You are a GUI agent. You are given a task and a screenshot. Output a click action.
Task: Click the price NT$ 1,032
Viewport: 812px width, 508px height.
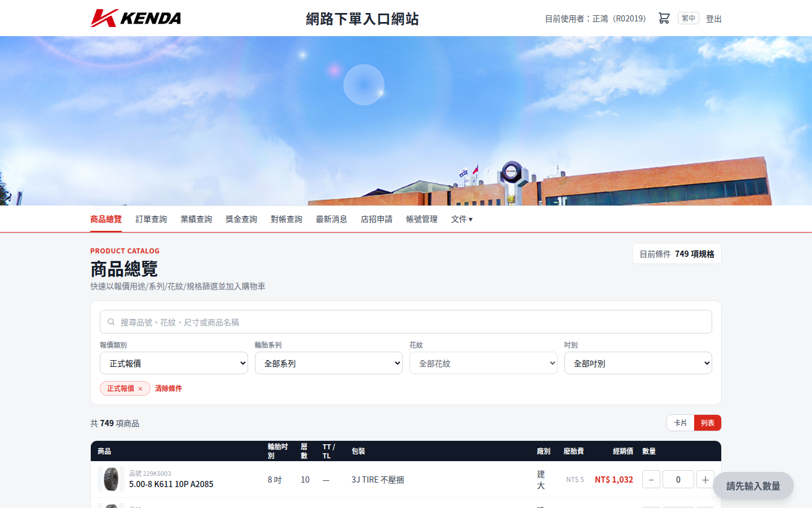[614, 479]
